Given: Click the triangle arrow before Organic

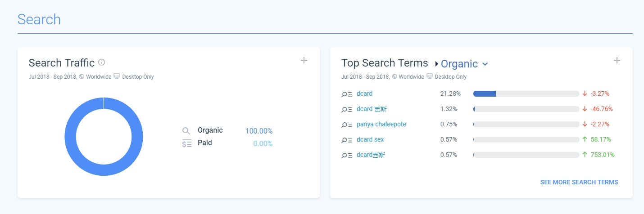Looking at the screenshot, I should click(x=436, y=64).
